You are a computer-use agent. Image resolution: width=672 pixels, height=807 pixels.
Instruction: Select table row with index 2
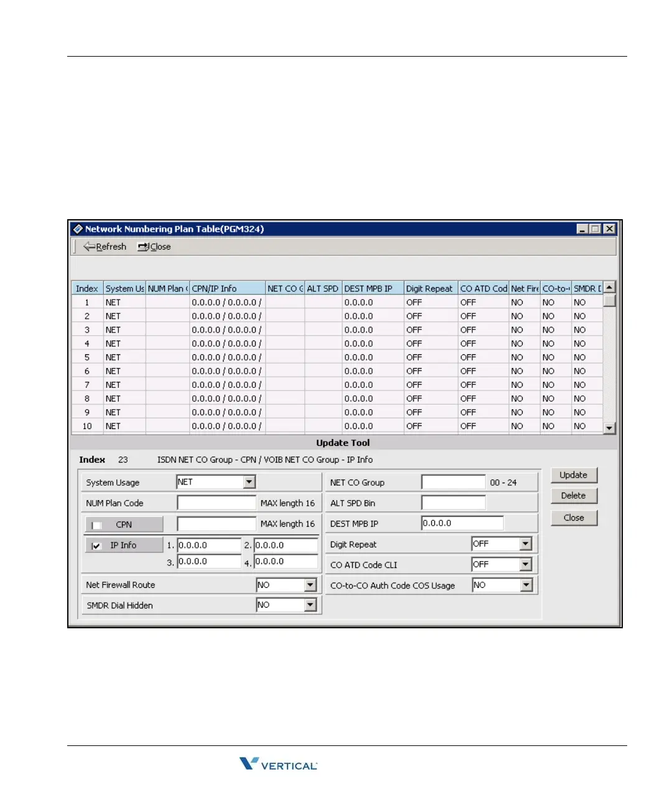pos(337,316)
